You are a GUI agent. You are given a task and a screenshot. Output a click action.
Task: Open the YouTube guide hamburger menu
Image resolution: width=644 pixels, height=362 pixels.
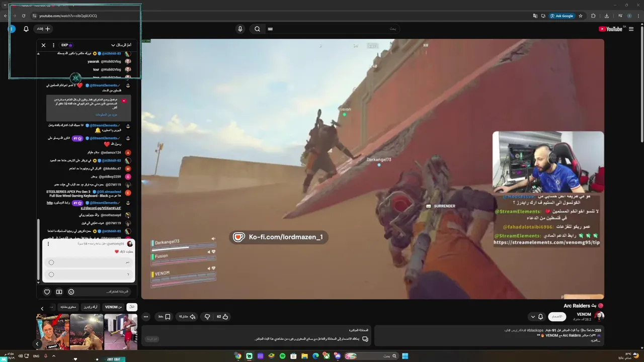(x=631, y=29)
